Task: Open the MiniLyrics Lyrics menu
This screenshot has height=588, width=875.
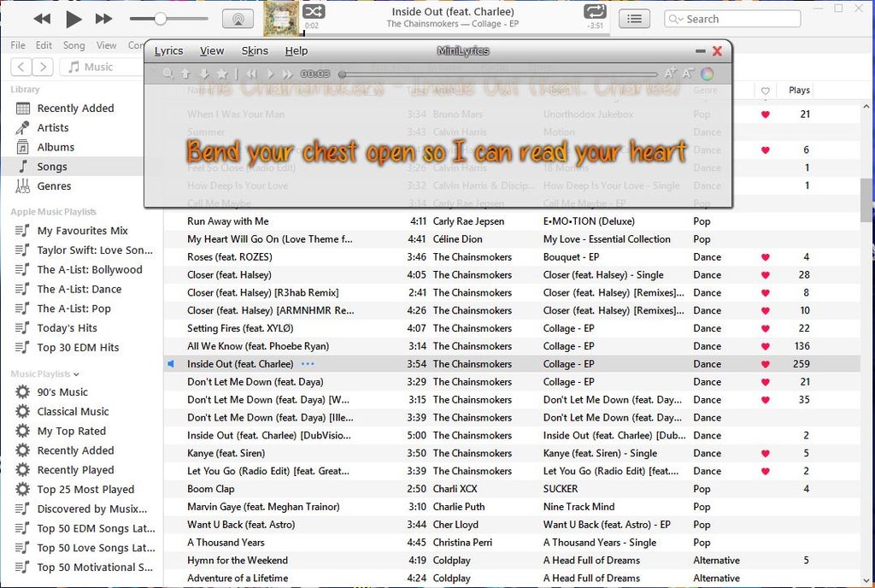Action: click(168, 50)
